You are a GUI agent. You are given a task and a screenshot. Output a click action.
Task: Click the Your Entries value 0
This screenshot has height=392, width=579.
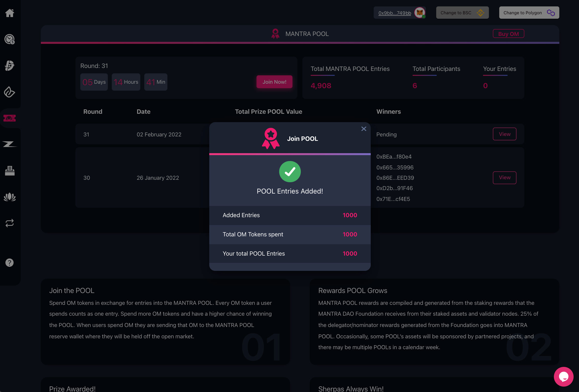(485, 85)
